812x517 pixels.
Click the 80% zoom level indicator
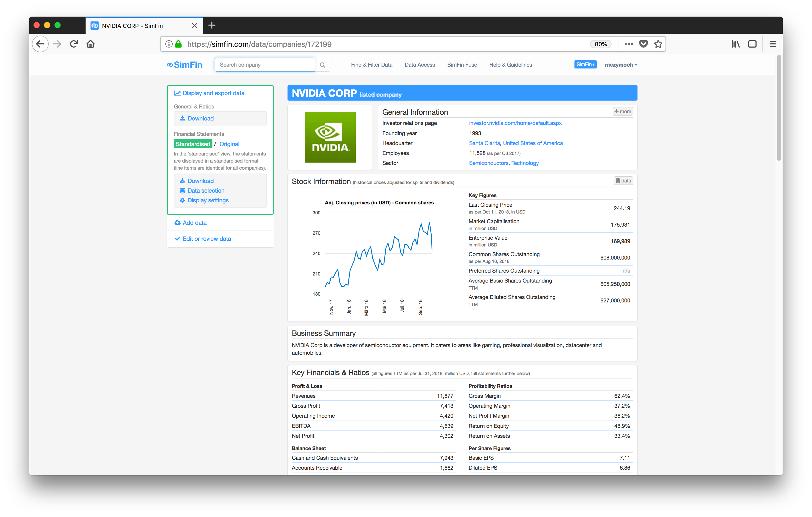tap(600, 44)
